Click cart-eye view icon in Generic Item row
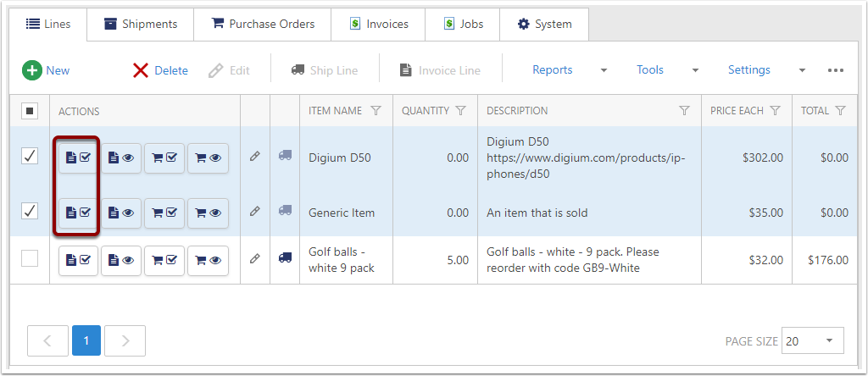 (208, 213)
